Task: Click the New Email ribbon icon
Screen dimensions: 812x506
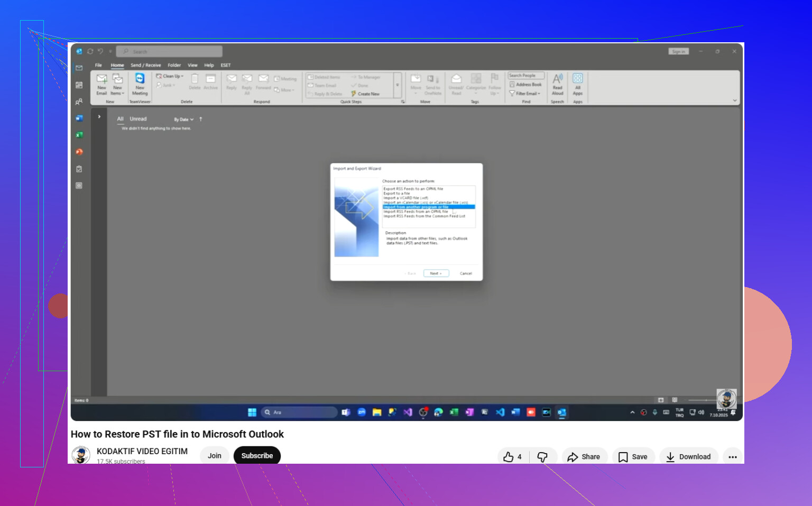Action: coord(101,84)
